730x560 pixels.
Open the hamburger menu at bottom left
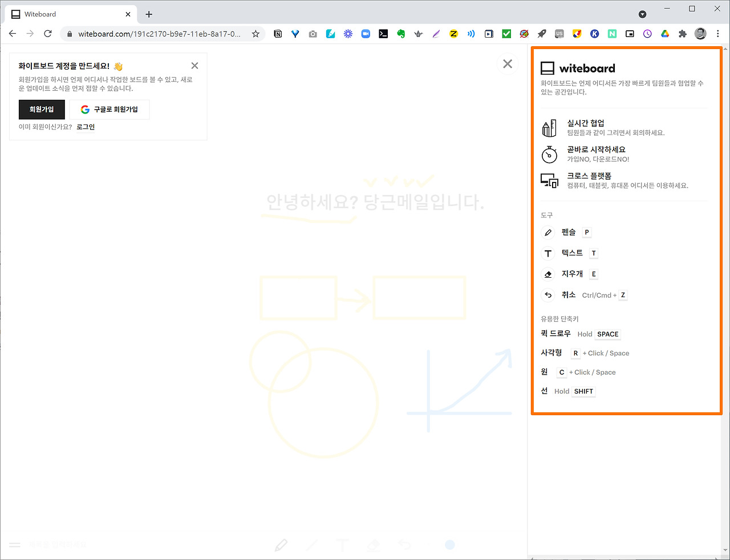click(x=15, y=545)
